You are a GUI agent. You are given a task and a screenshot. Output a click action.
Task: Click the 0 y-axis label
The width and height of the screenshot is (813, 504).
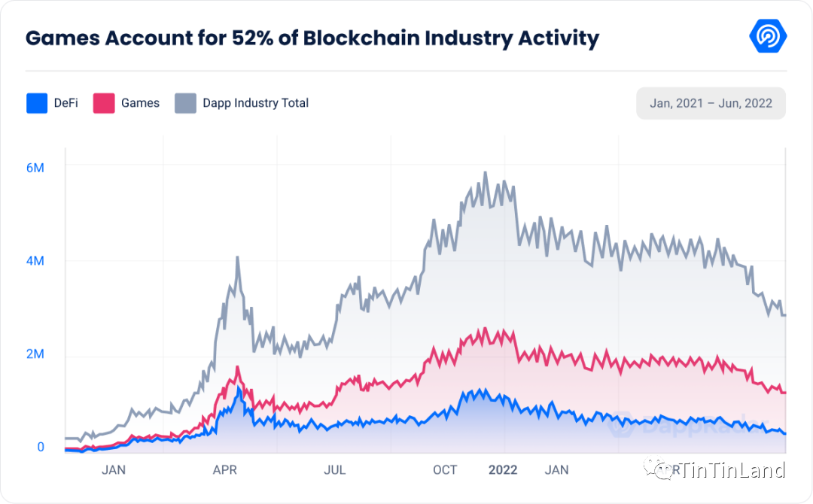[41, 447]
